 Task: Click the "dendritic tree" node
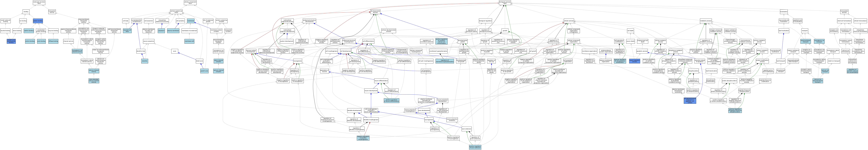click(141, 51)
